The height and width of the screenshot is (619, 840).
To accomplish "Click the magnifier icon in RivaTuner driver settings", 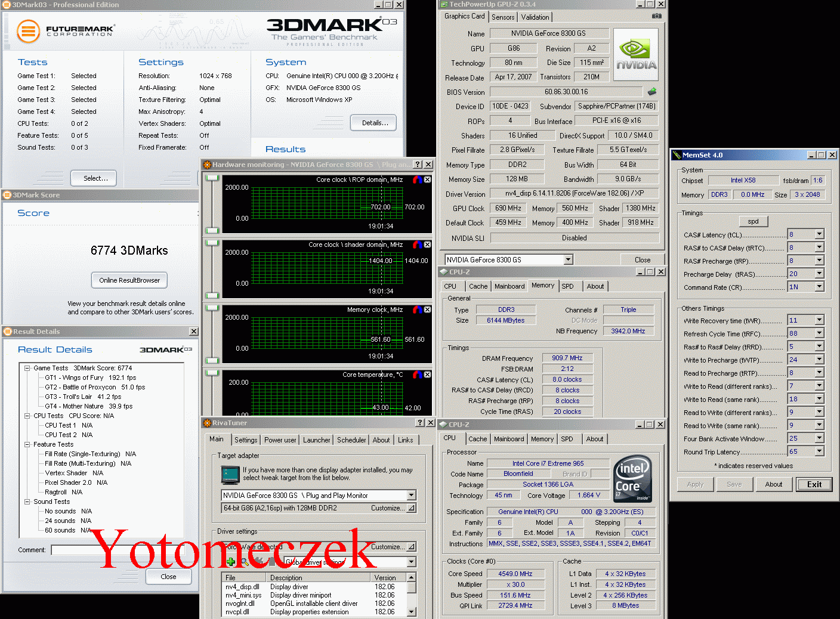I will click(245, 562).
